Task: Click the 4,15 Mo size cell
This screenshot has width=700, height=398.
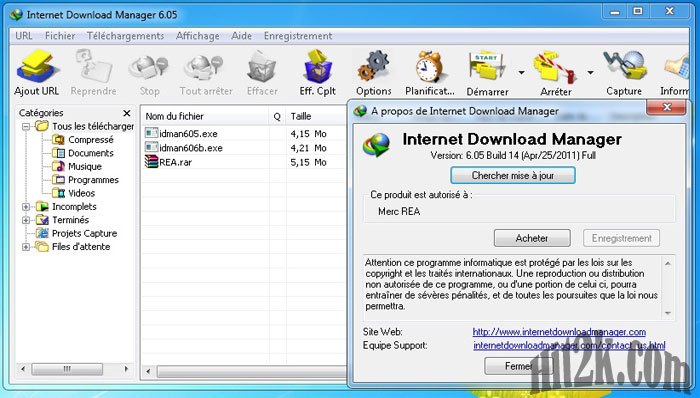Action: (308, 134)
